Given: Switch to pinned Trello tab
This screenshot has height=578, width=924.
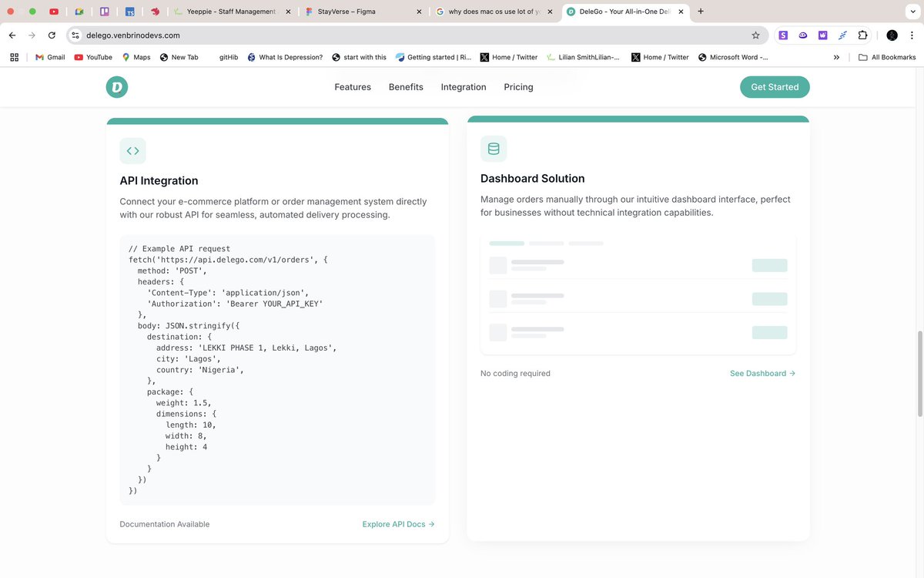Looking at the screenshot, I should [x=104, y=12].
